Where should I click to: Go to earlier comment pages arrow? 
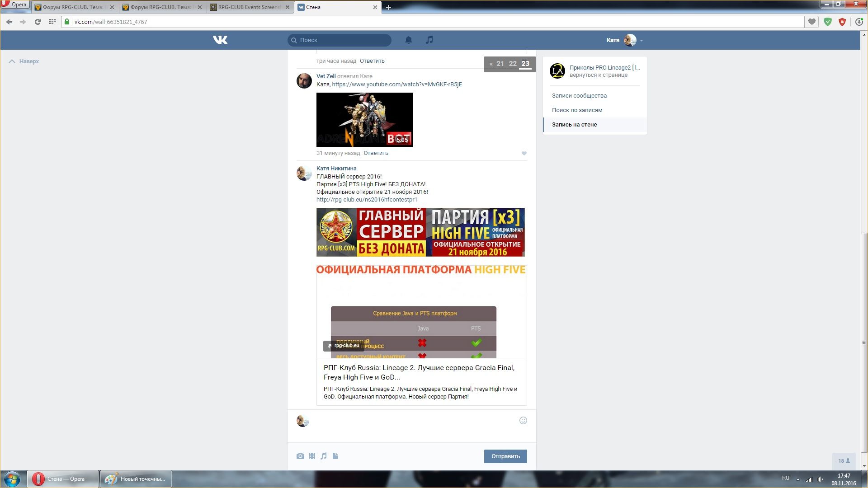491,64
